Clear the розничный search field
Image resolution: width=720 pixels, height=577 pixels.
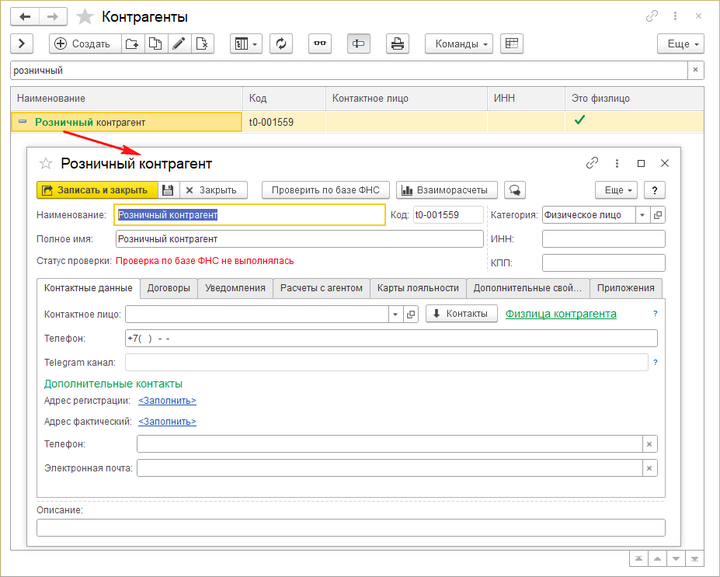695,70
